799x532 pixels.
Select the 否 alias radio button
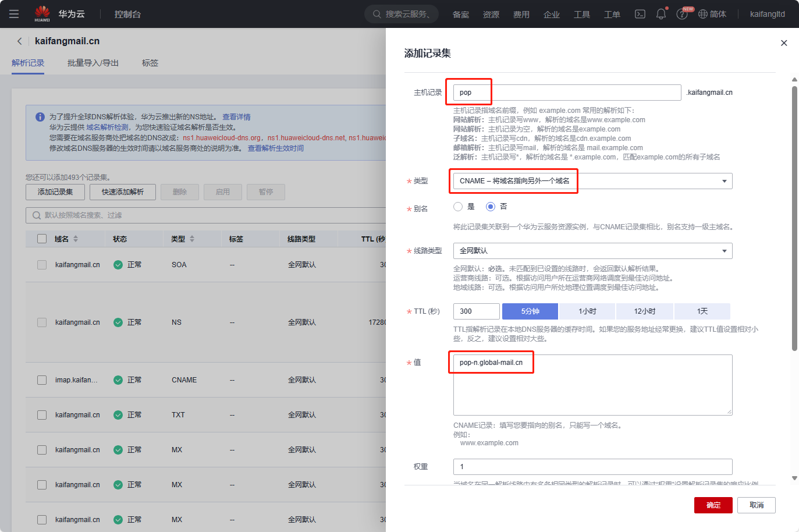(x=491, y=207)
